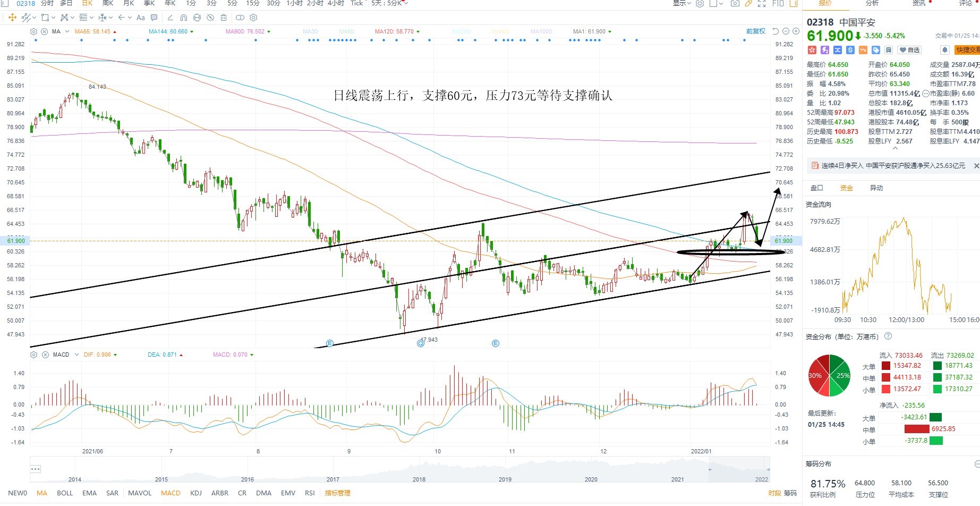Delete drawings with the trash icon
This screenshot has width=980, height=506.
[x=224, y=18]
